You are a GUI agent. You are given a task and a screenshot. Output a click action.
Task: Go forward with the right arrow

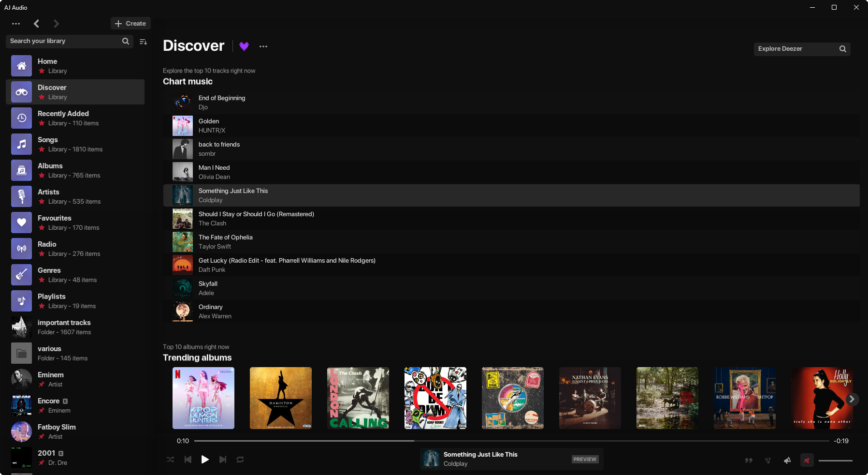pos(56,24)
